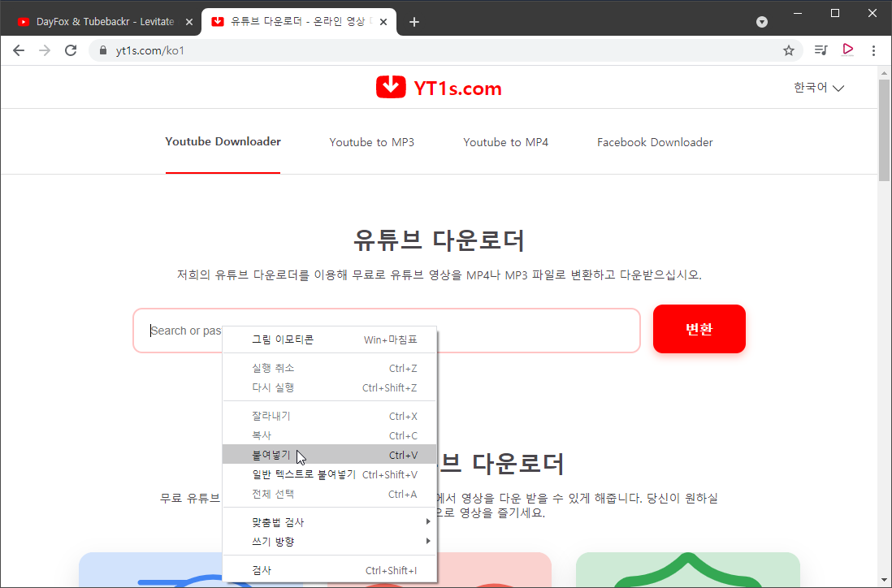
Task: Click the browser forward arrow
Action: (x=45, y=50)
